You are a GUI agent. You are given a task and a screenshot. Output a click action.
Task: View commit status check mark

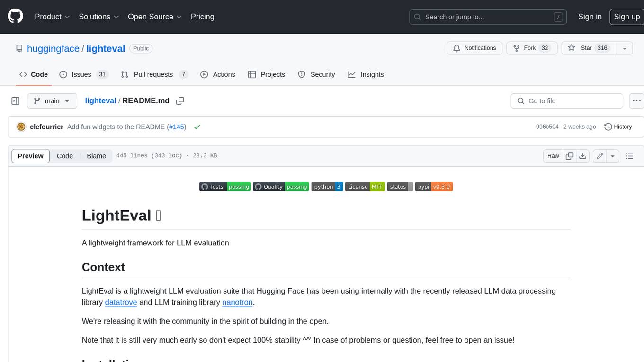[x=197, y=127]
